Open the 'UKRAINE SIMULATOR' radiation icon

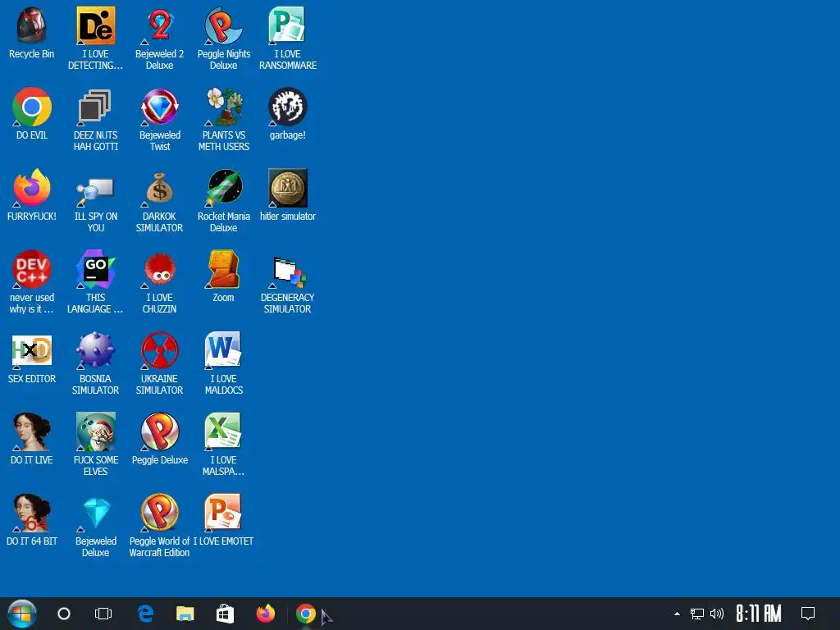[x=159, y=350]
